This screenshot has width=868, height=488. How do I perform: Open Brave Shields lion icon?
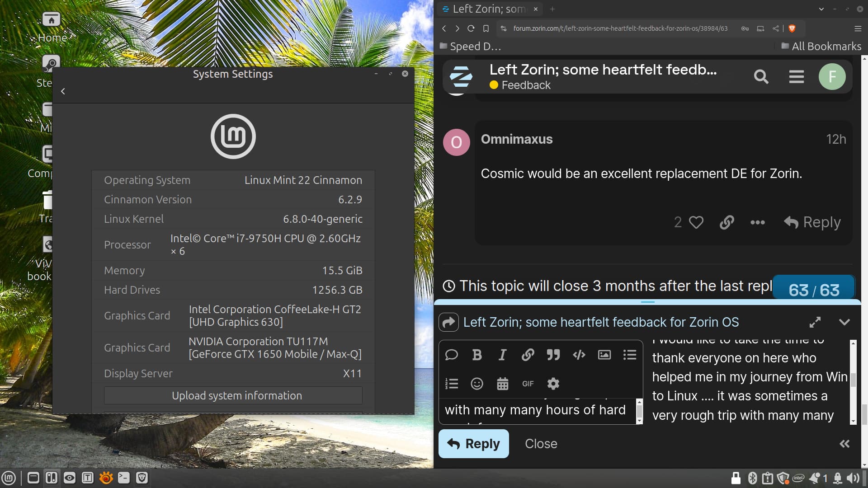pyautogui.click(x=792, y=28)
